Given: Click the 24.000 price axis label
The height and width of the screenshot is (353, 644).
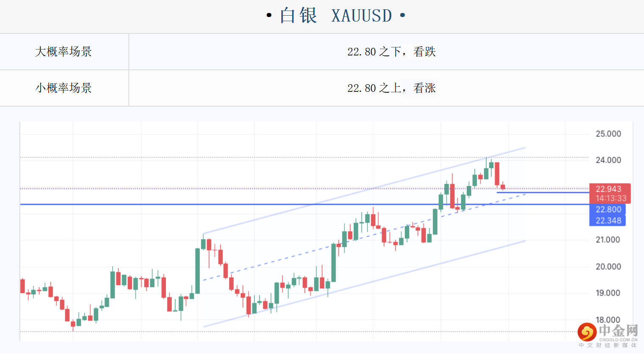Looking at the screenshot, I should 608,160.
